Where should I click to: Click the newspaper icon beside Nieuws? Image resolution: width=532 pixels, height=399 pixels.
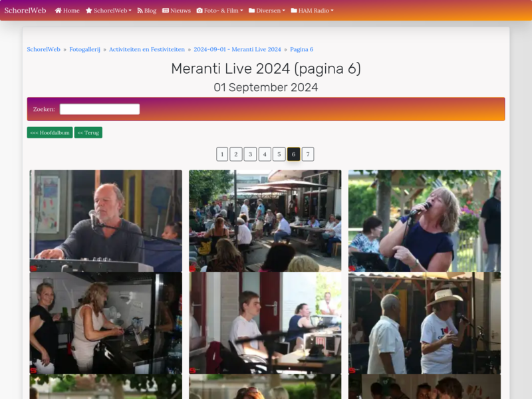click(x=165, y=11)
